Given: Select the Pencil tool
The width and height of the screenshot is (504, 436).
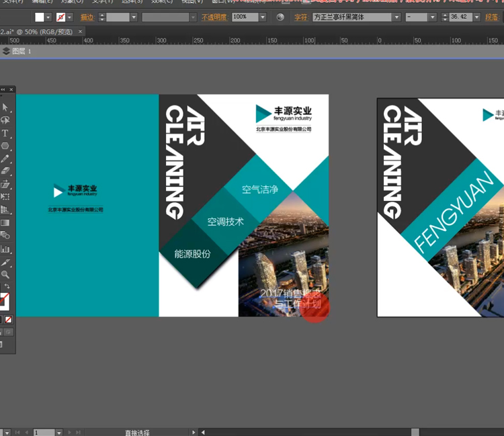Looking at the screenshot, I should point(5,159).
